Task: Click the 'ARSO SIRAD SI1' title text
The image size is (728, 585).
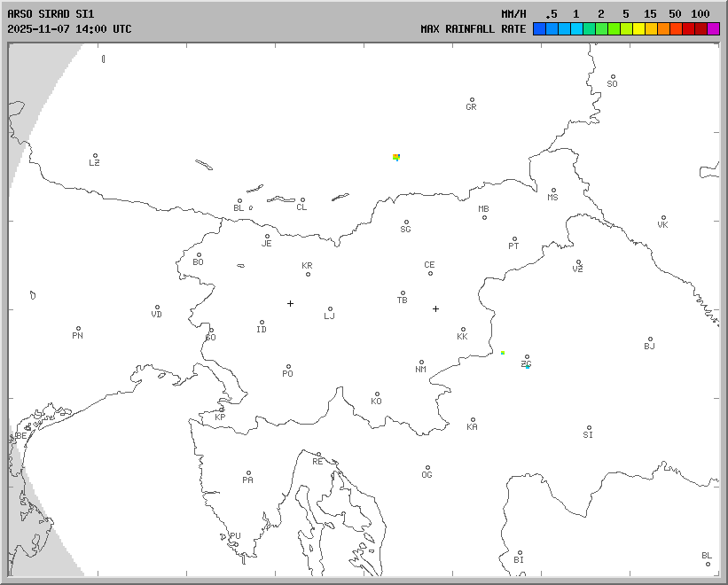Action: coord(50,14)
